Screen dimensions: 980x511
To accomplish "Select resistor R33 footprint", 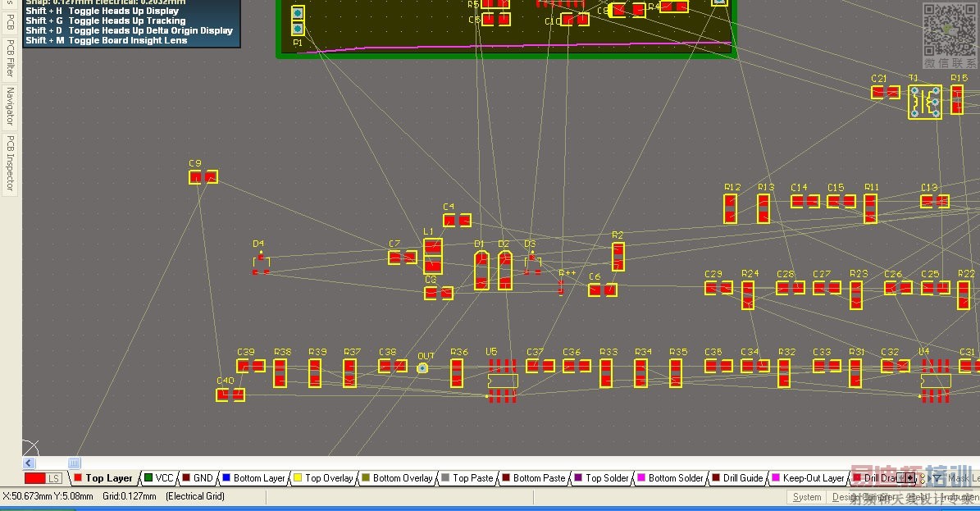I will tap(605, 373).
